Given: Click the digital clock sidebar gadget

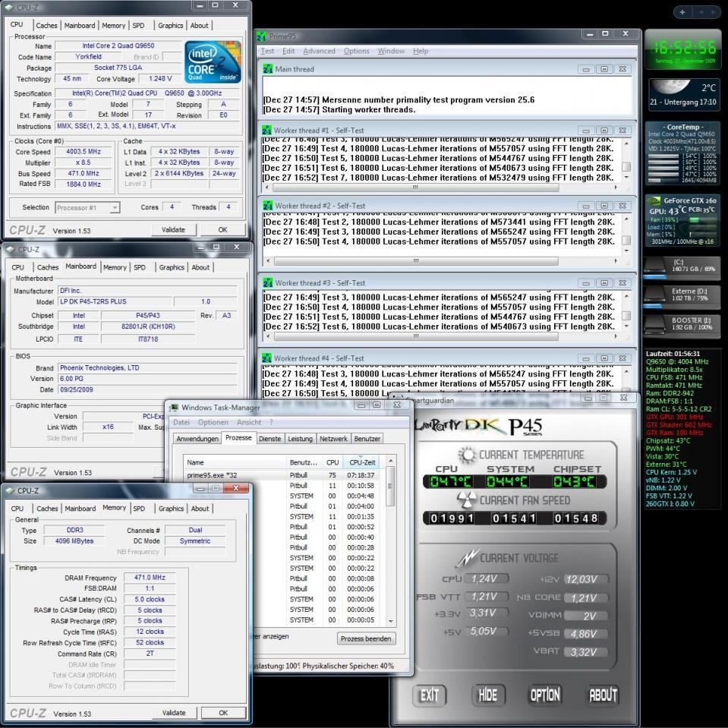Looking at the screenshot, I should click(682, 49).
